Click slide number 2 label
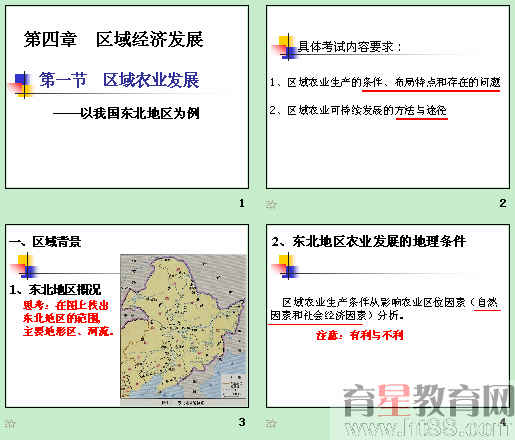This screenshot has height=440, width=515. point(503,203)
